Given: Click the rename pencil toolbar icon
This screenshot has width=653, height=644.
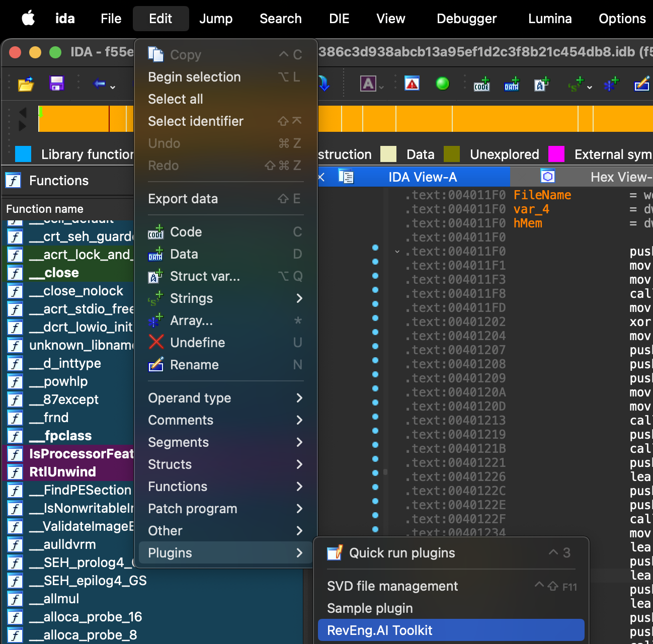Looking at the screenshot, I should tap(642, 84).
